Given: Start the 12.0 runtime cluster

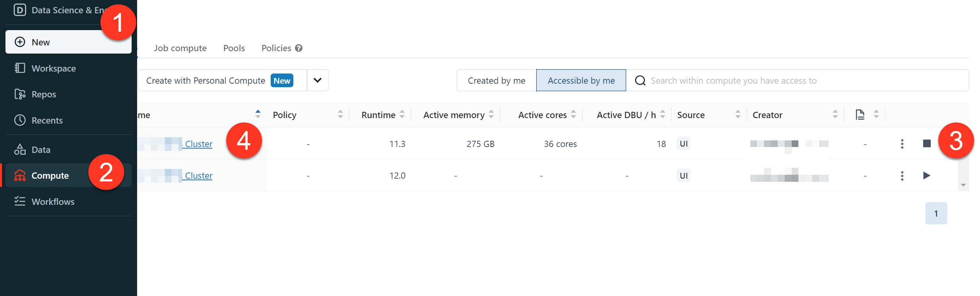Looking at the screenshot, I should coord(927,176).
